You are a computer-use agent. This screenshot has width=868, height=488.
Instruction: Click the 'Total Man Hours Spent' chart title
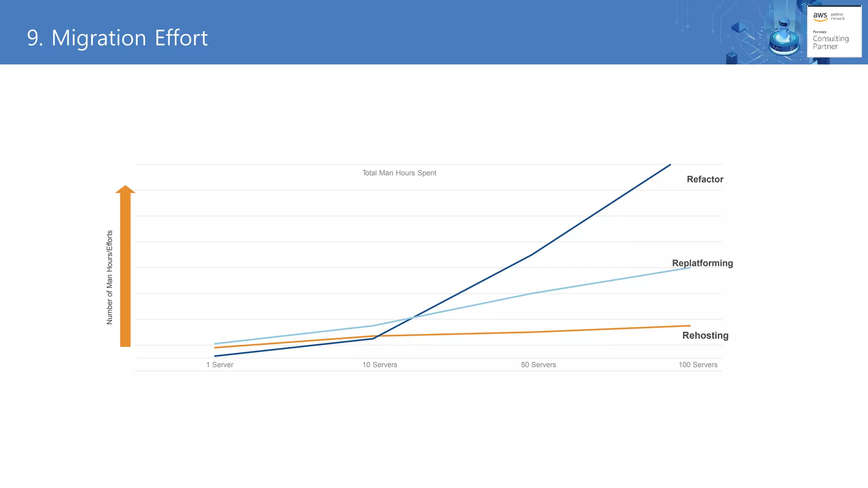tap(399, 173)
